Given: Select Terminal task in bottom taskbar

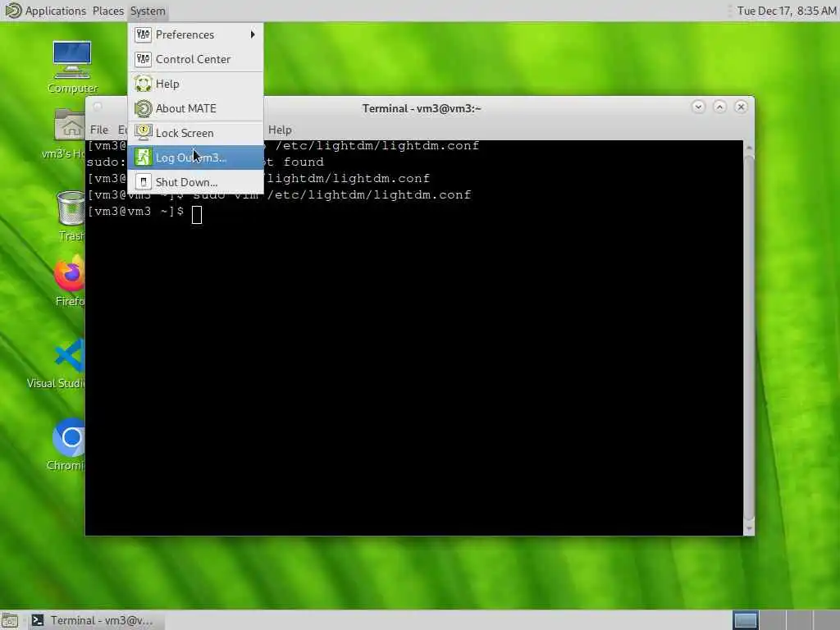Looking at the screenshot, I should pos(95,620).
